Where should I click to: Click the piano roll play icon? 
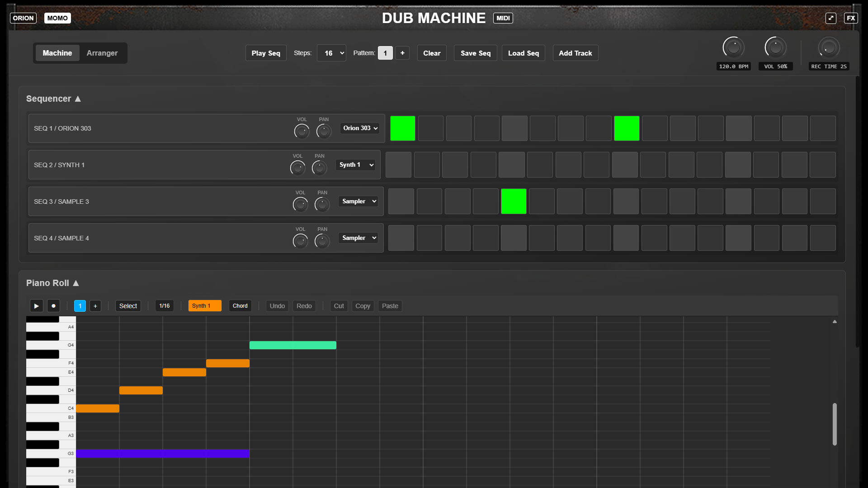click(36, 306)
